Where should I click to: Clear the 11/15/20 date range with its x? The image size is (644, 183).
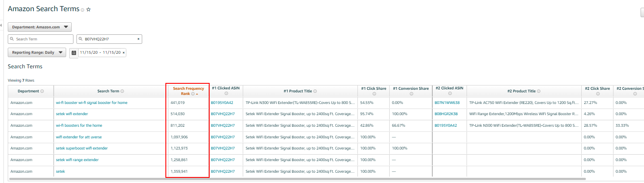coord(124,53)
